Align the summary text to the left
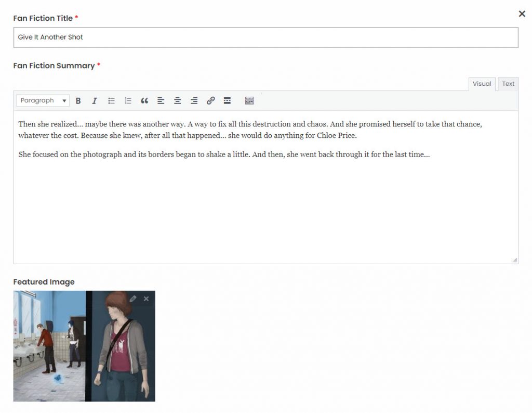 [161, 100]
